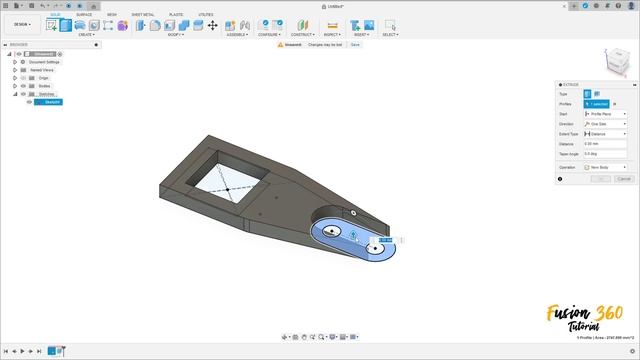Click the Profiles 1 selected button
This screenshot has width=640, height=360.
click(596, 104)
